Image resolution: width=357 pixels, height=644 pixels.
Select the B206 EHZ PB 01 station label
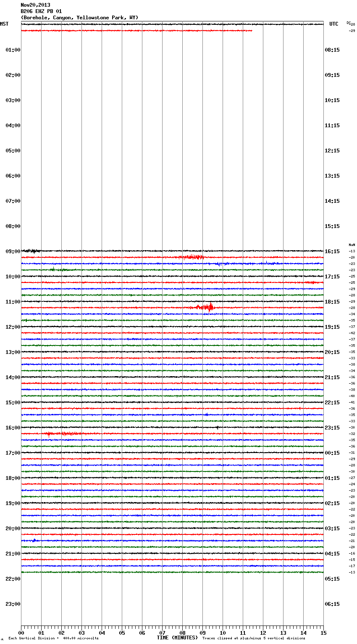pyautogui.click(x=41, y=11)
